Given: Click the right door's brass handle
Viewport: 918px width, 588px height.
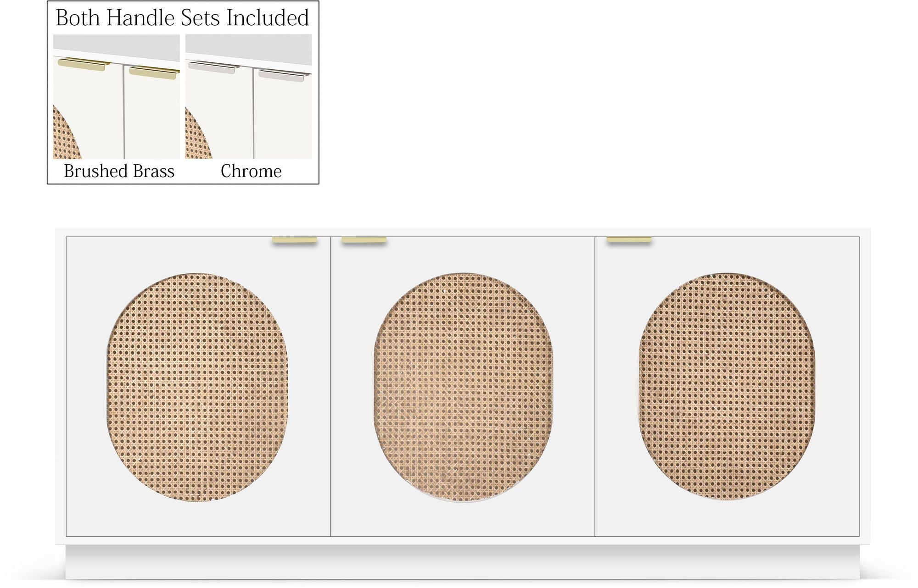Looking at the screenshot, I should (x=629, y=240).
